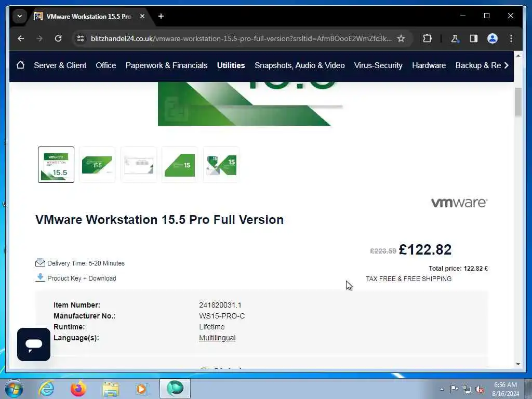
Task: Open muted volume tray icon
Action: coord(480,390)
